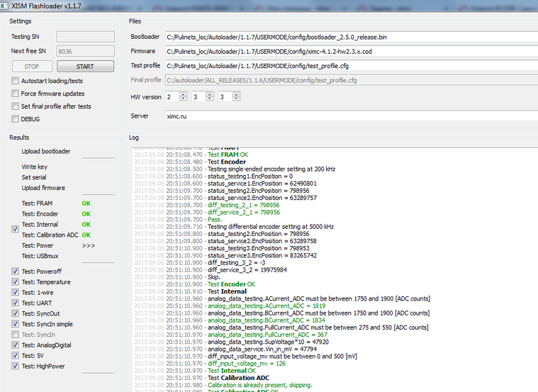Enable Force firmware updates checkbox
538x392 pixels.
[x=15, y=94]
